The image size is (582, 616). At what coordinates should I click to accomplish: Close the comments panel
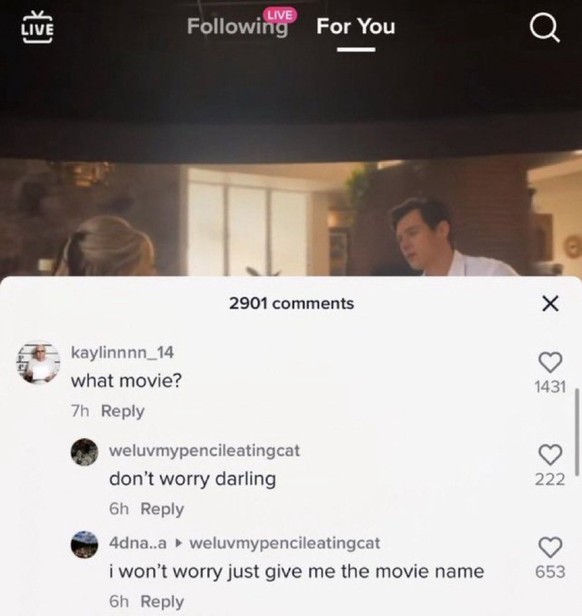pyautogui.click(x=550, y=304)
